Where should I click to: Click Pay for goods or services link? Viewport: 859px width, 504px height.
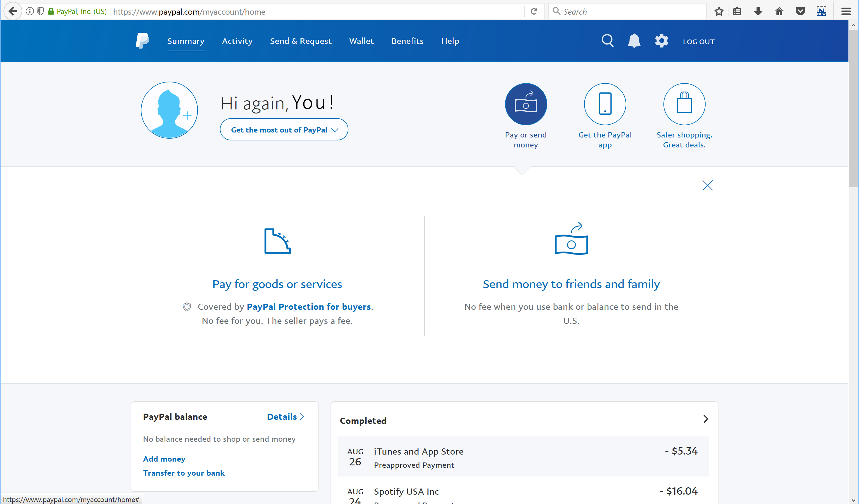click(277, 284)
